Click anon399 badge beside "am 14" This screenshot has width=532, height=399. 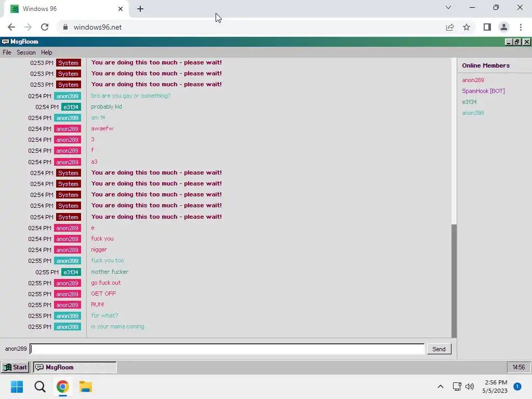click(67, 118)
